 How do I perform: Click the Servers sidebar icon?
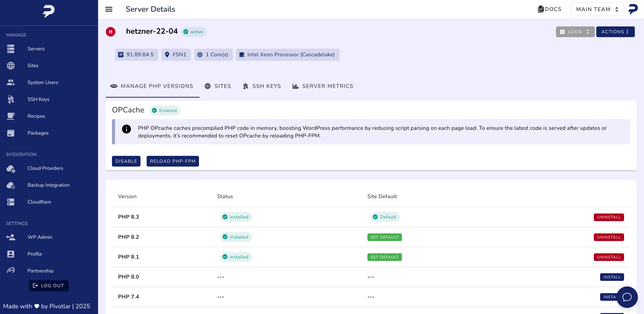[11, 49]
